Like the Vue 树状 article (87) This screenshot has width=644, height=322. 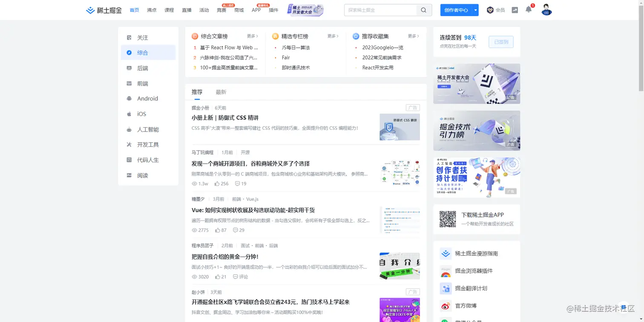[217, 230]
